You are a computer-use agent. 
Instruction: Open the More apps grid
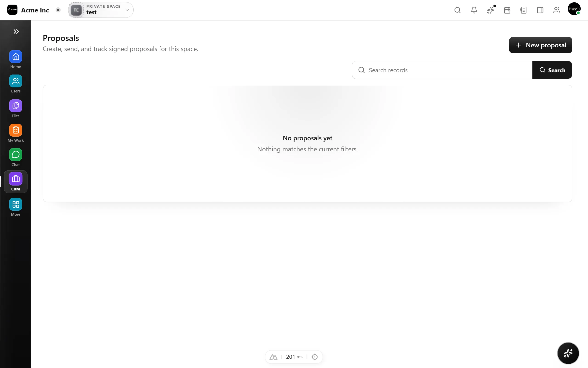tap(16, 207)
